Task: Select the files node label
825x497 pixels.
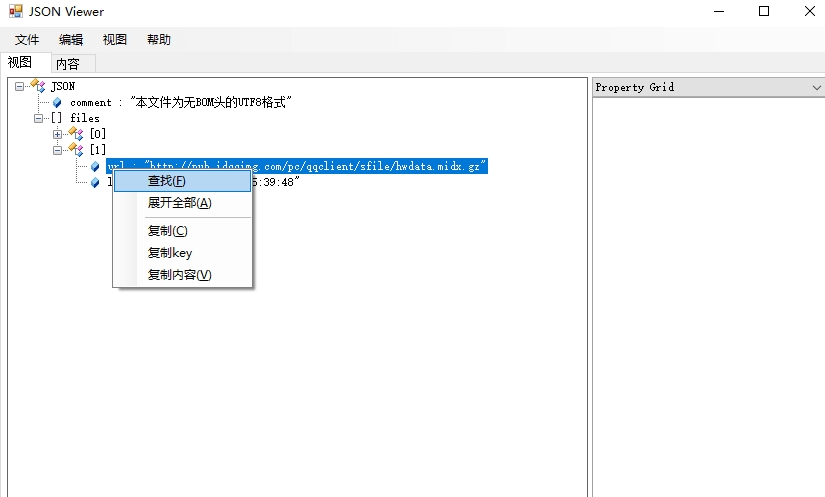Action: click(85, 118)
